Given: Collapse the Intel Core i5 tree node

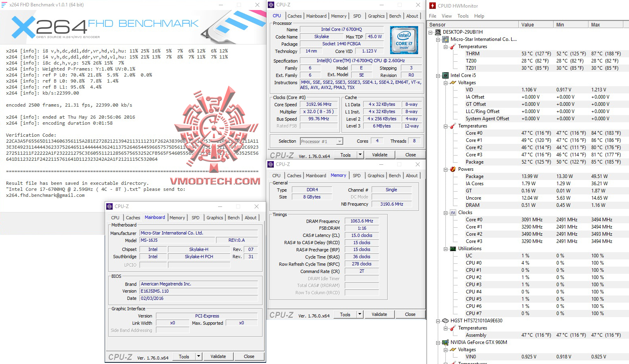Looking at the screenshot, I should pyautogui.click(x=438, y=76).
